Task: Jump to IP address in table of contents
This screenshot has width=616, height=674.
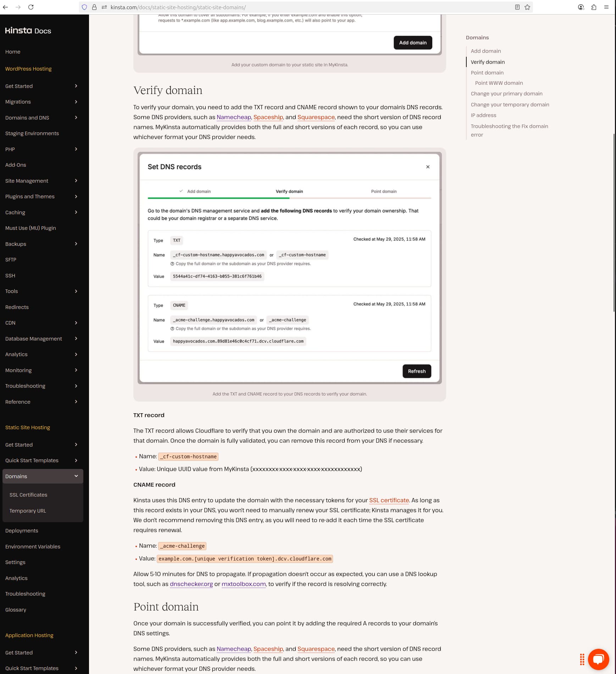Action: 484,115
